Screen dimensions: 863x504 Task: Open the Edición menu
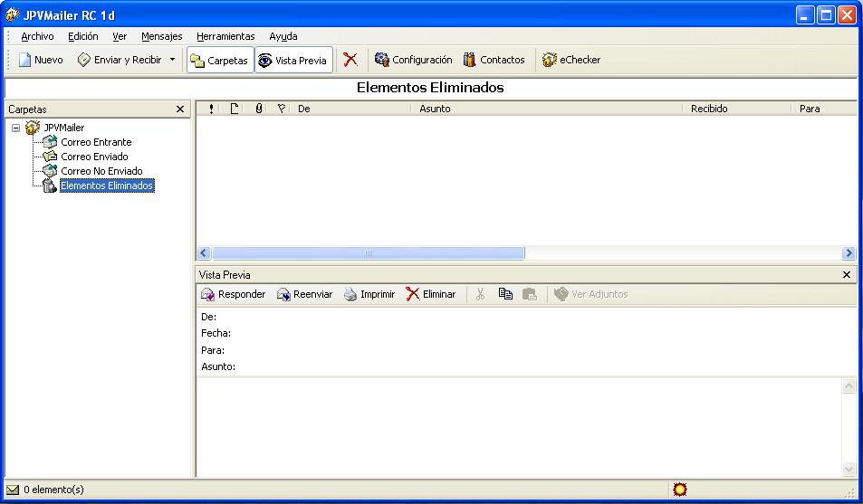tap(83, 36)
